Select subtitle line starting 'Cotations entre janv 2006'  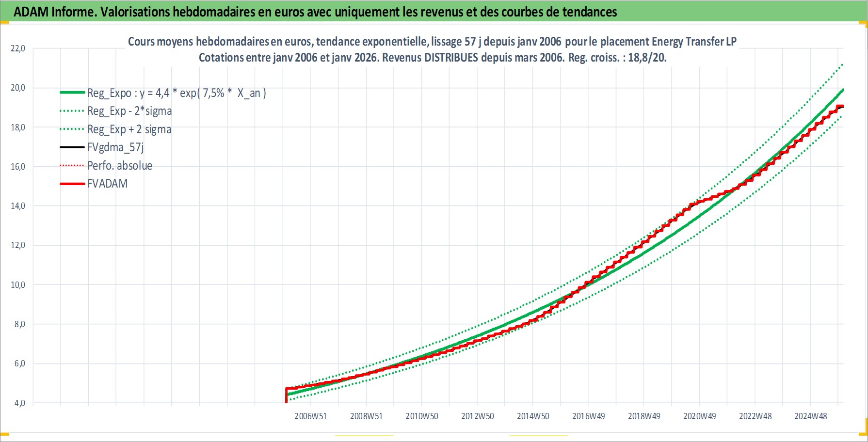click(x=433, y=58)
